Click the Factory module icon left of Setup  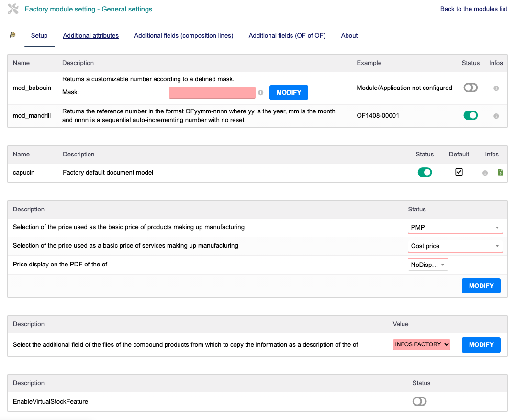pos(13,35)
